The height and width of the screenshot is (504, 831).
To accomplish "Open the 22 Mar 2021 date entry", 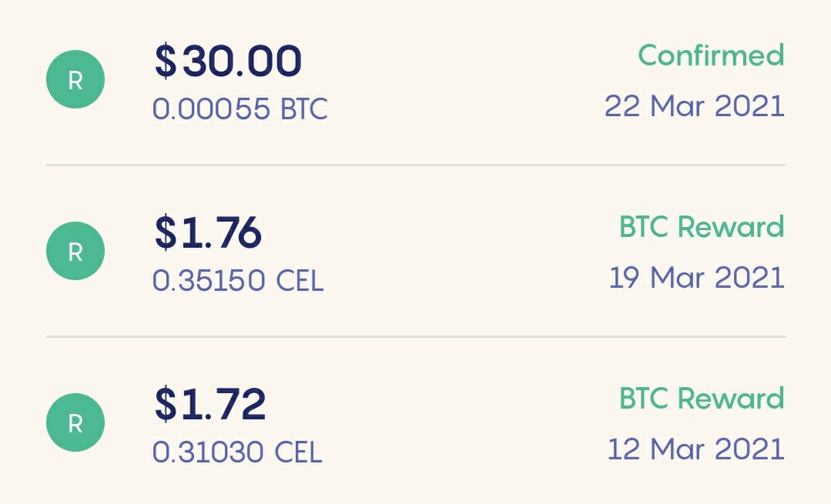I will [x=695, y=106].
